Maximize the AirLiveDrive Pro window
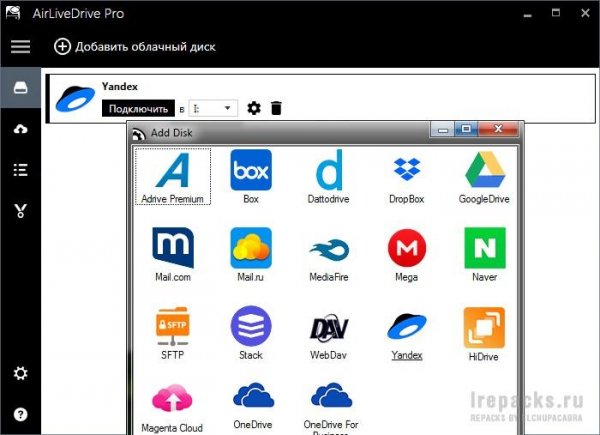Screen dimensions: 600x435 pyautogui.click(x=556, y=13)
